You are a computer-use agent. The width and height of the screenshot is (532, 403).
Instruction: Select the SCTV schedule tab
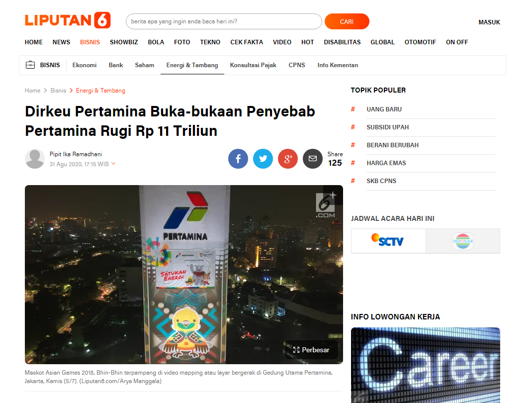tap(388, 241)
